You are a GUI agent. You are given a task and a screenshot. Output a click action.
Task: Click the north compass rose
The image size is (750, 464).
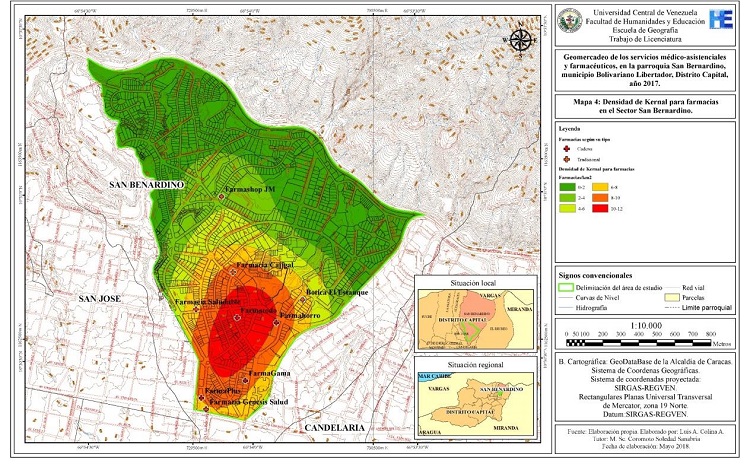pyautogui.click(x=520, y=41)
